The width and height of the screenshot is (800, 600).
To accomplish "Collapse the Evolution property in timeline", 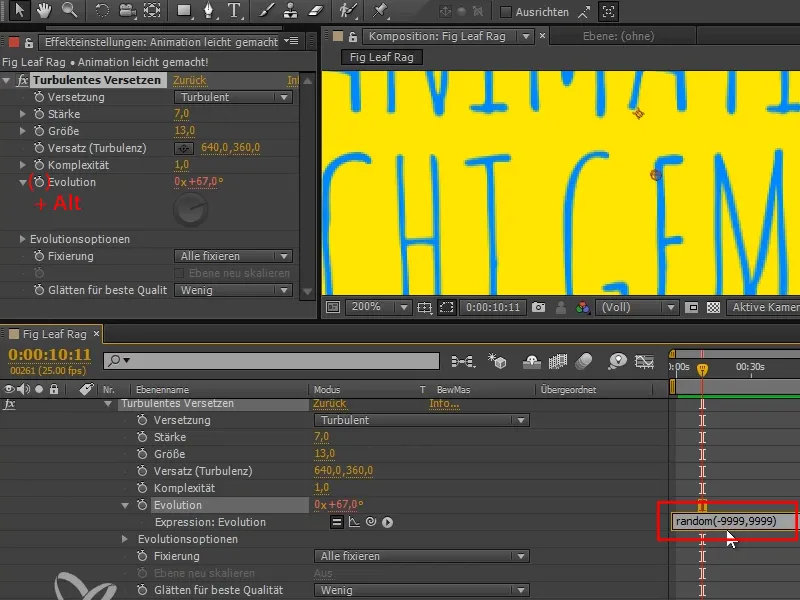I will click(125, 505).
